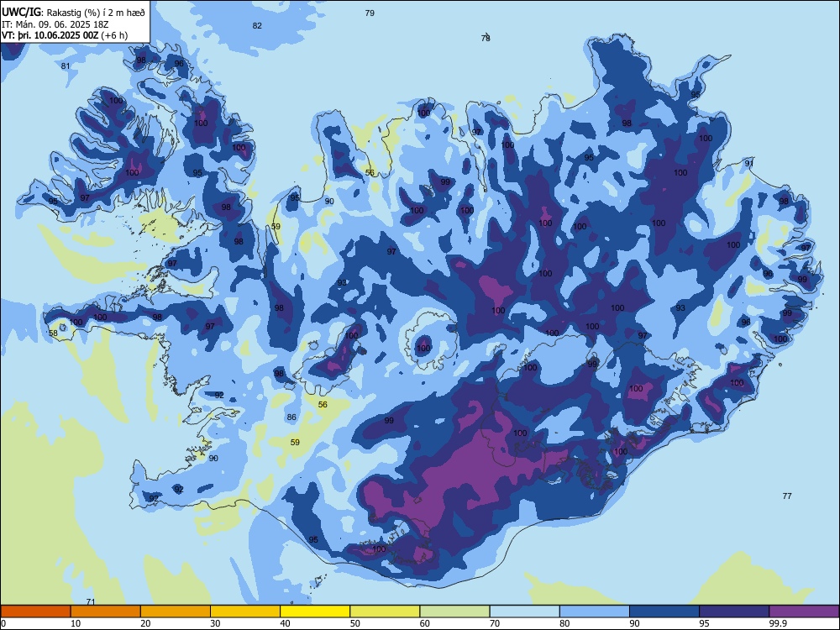The width and height of the screenshot is (840, 630).
Task: Click the '78' humidity value on the map
Action: [486, 38]
